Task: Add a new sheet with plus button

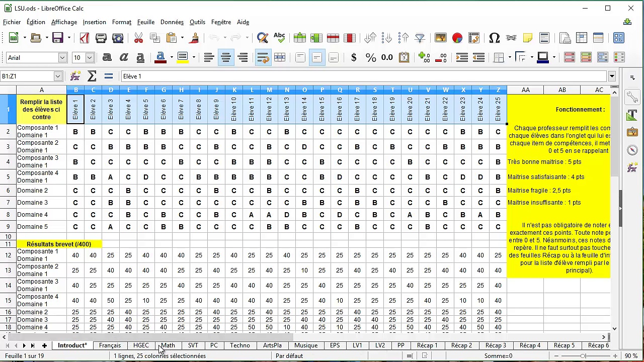Action: point(44,345)
